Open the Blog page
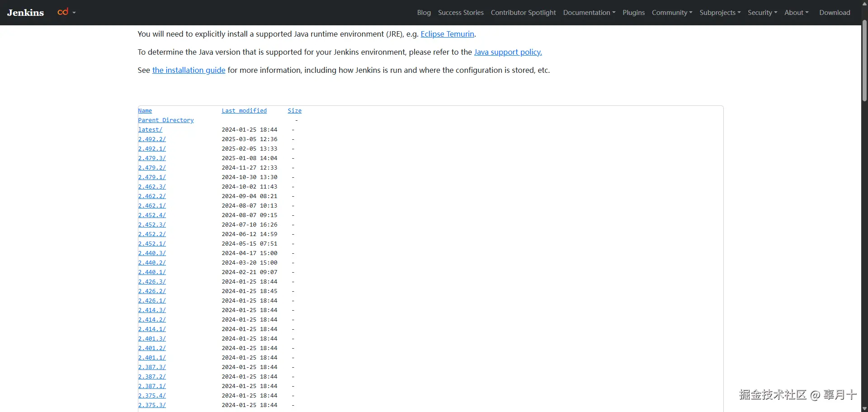868x412 pixels. coord(424,13)
